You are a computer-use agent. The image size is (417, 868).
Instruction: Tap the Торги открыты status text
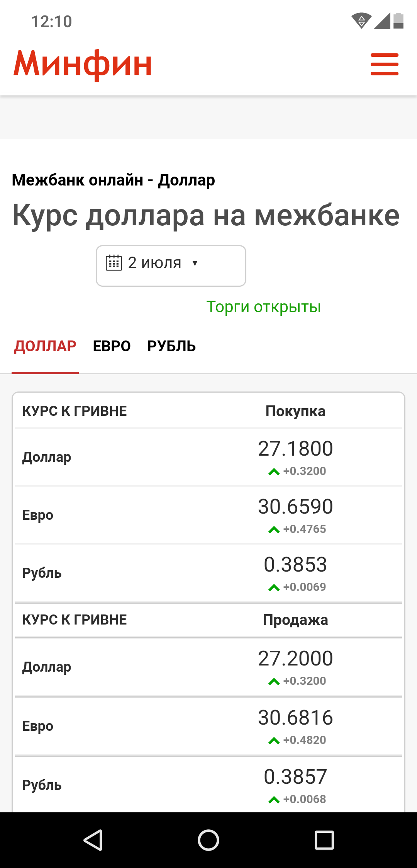264,307
